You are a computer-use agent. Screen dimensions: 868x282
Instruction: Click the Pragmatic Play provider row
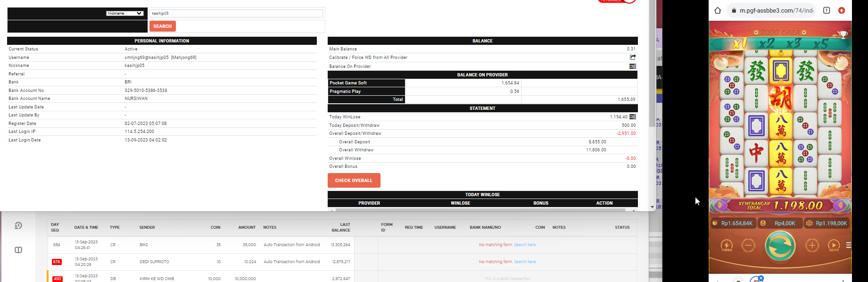coord(482,91)
